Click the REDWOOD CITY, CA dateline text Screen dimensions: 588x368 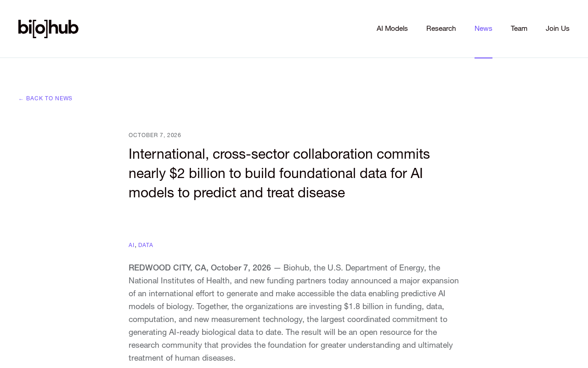pos(200,268)
